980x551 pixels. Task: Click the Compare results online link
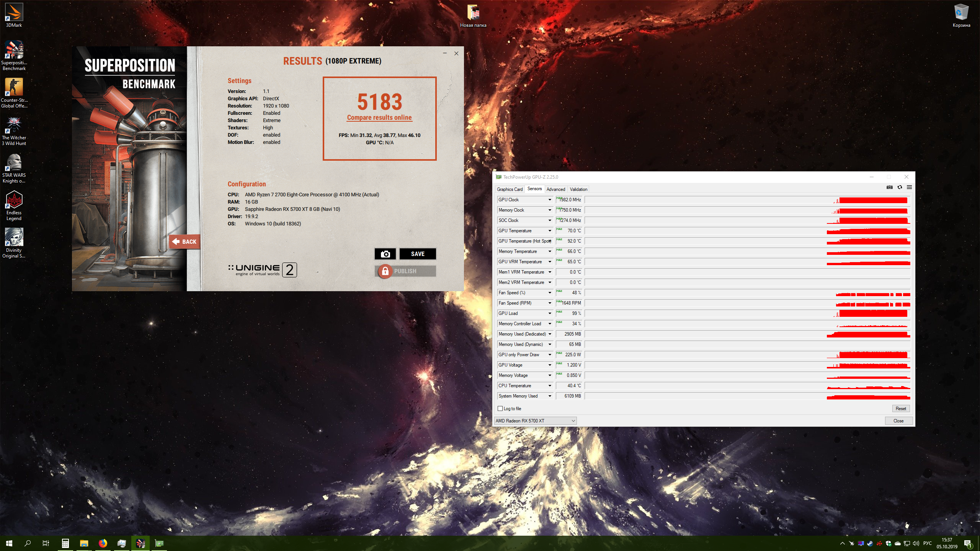[x=379, y=117]
